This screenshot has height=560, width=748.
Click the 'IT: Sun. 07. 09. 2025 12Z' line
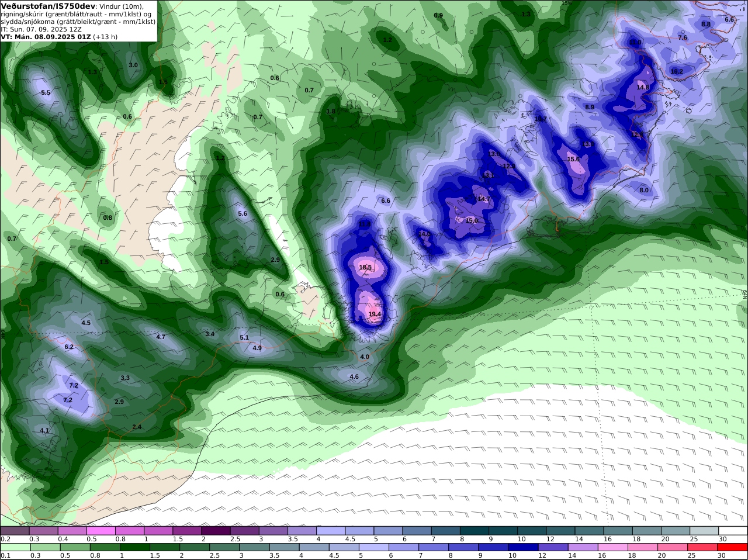pyautogui.click(x=41, y=29)
